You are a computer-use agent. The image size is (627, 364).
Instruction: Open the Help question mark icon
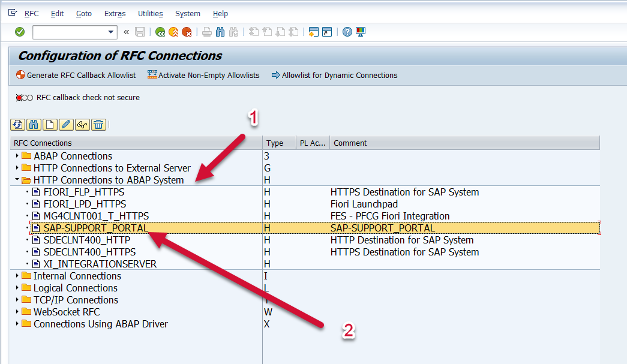click(x=347, y=32)
